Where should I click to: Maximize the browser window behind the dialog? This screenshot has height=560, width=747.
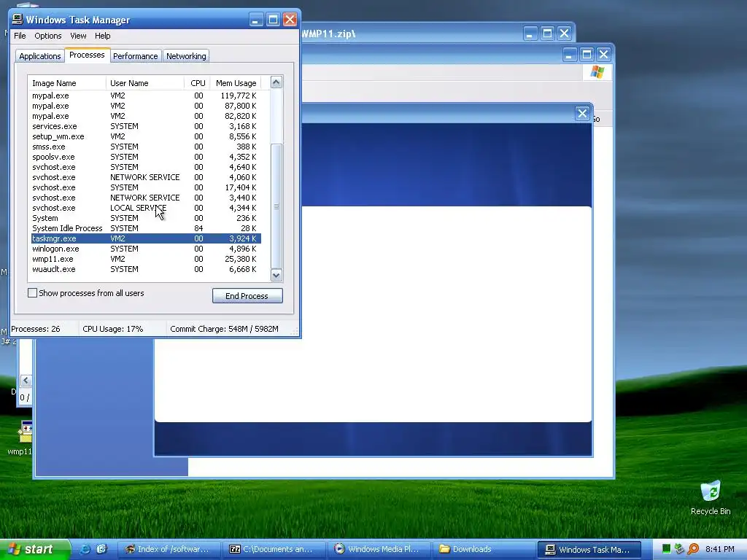(587, 54)
